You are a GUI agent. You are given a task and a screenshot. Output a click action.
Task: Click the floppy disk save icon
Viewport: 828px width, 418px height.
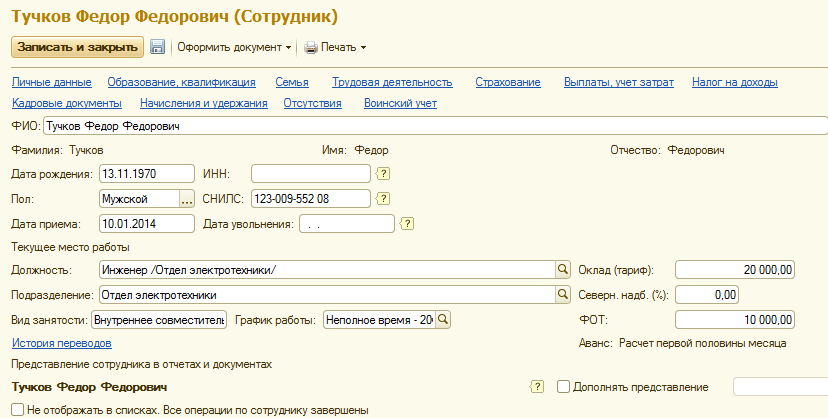tap(157, 47)
